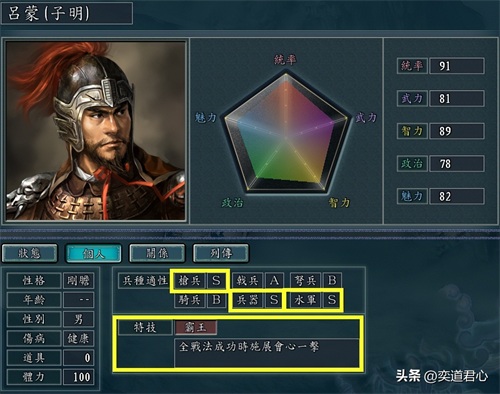Click the 霸王 special skill tag

point(196,328)
